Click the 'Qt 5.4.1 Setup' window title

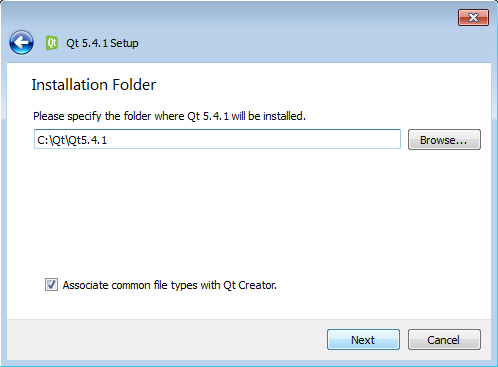coord(102,43)
